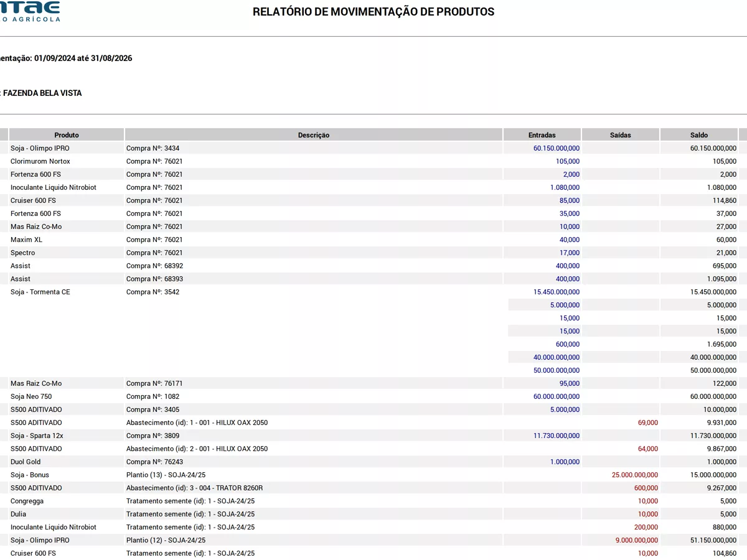Click the 'Dulia' product cell
Viewport: 747px width, 560px height.
coord(19,514)
